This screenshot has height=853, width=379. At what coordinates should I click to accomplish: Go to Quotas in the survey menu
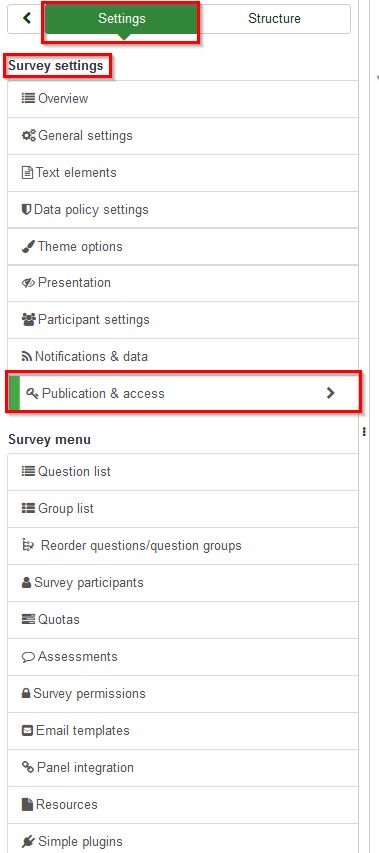click(x=183, y=620)
